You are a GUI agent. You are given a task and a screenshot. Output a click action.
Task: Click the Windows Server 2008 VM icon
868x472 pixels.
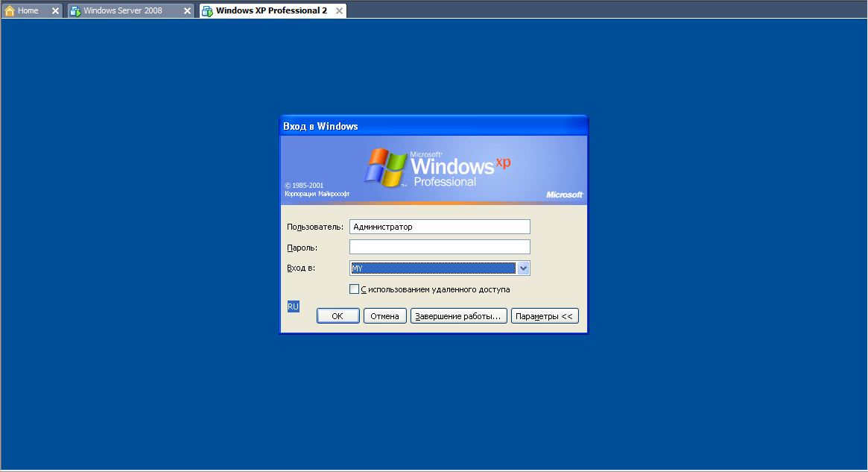click(x=75, y=10)
